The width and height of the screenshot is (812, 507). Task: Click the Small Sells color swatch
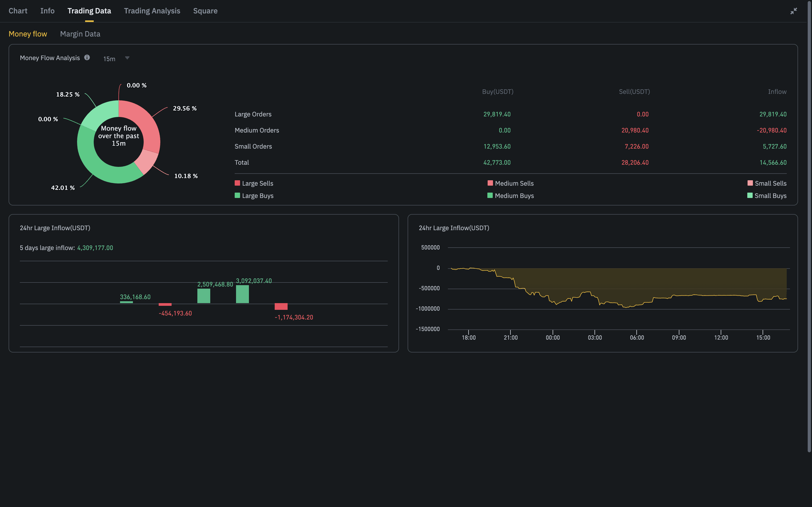click(x=750, y=183)
